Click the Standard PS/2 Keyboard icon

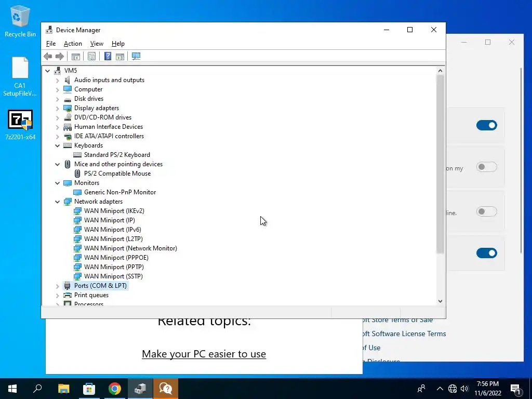tap(77, 155)
